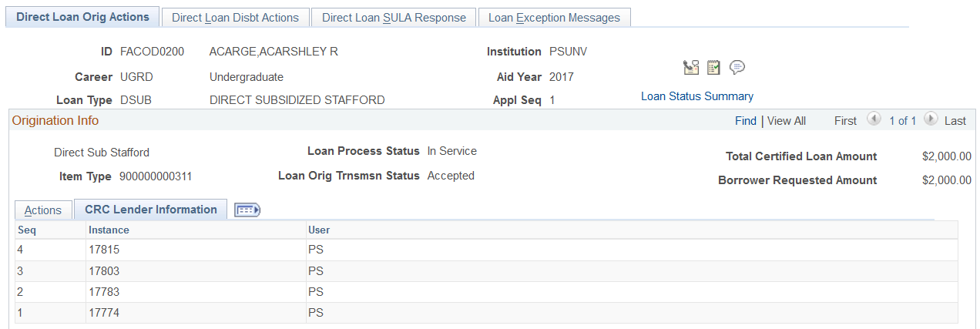Viewport: 980px width, 329px height.
Task: Jump to the Last row link
Action: 955,121
